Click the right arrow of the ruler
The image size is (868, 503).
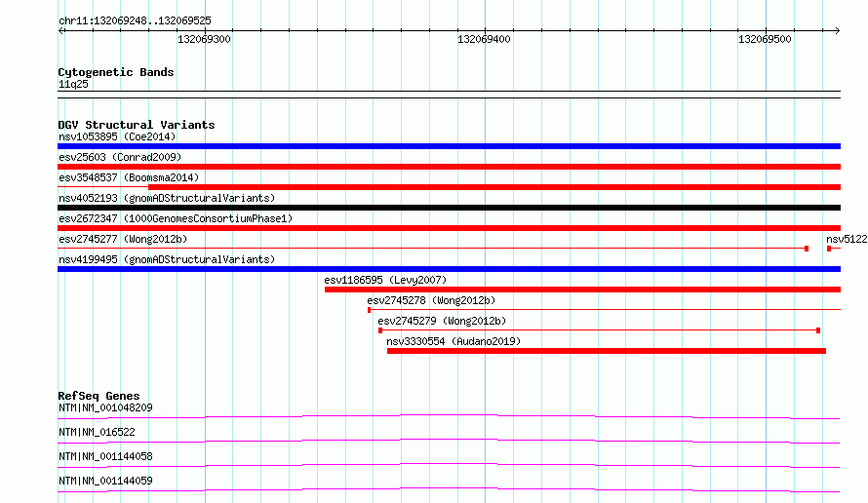(x=837, y=30)
